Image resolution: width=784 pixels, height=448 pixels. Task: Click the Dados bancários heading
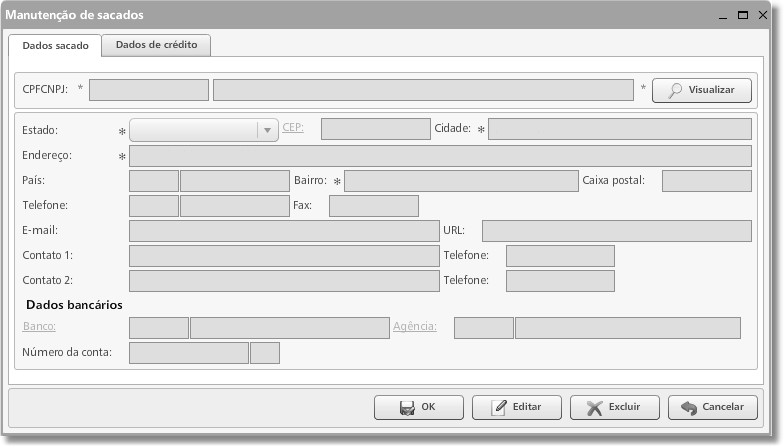coord(74,305)
